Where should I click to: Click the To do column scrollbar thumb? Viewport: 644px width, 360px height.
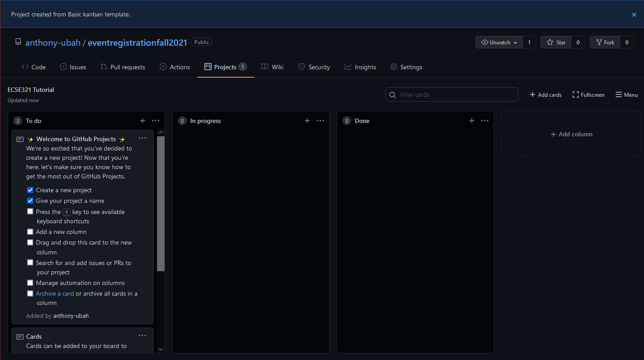click(161, 203)
